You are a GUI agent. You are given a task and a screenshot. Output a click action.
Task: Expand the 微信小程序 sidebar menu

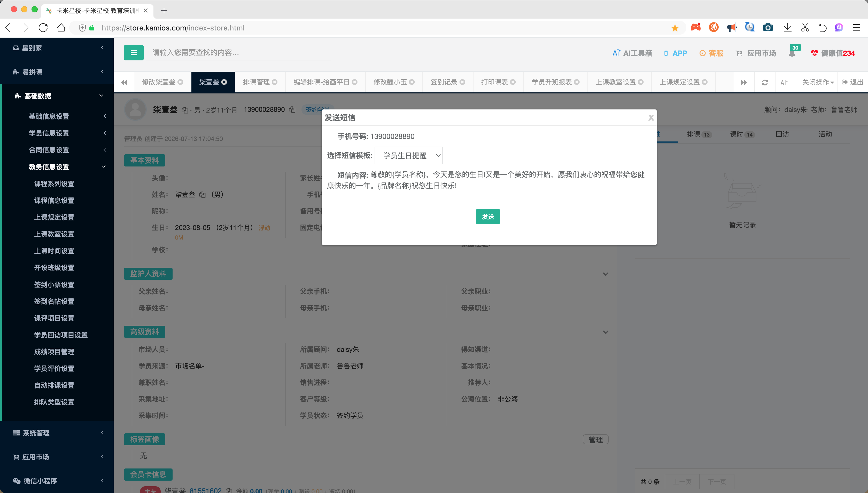pos(57,481)
